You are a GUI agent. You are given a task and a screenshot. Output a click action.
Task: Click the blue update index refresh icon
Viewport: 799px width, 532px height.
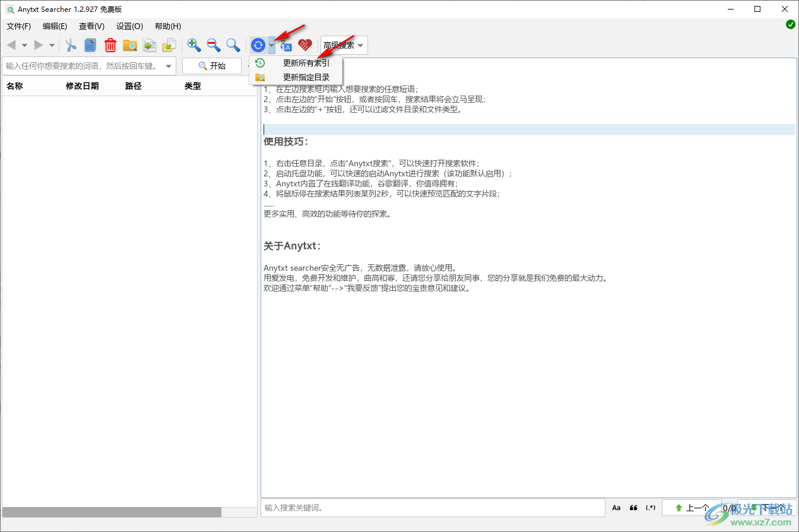[x=258, y=45]
